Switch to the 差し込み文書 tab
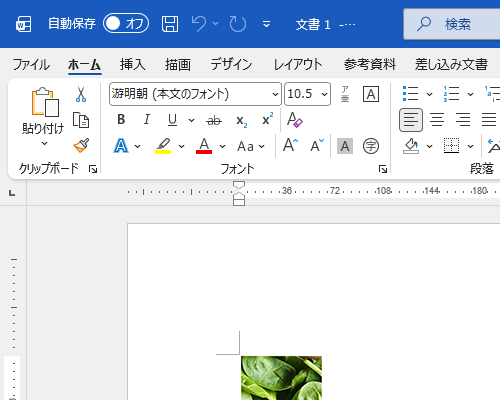This screenshot has height=400, width=500. [451, 64]
